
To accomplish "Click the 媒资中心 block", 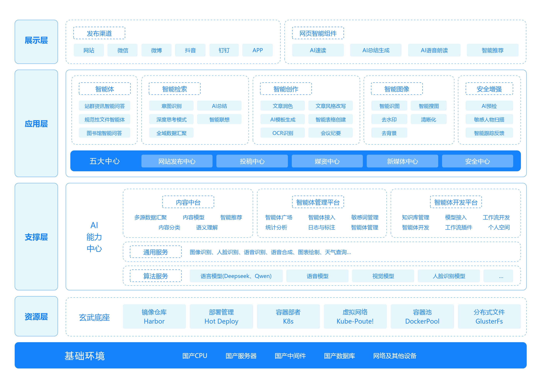I will pos(327,161).
